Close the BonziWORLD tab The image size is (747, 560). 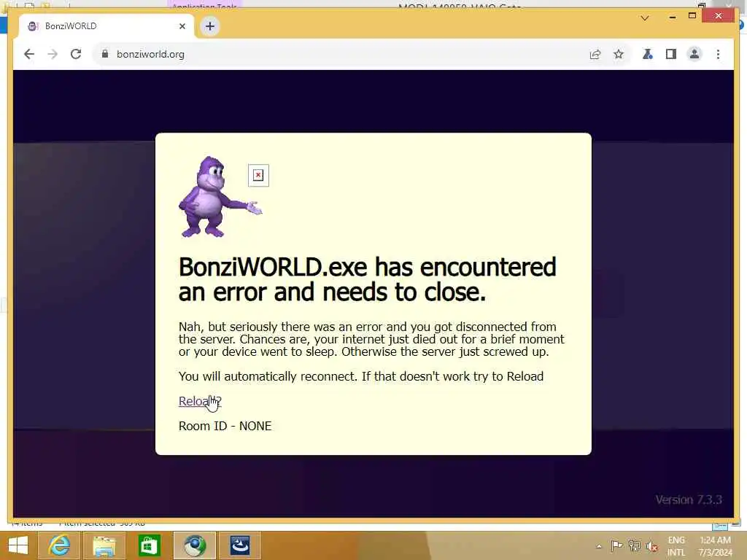pyautogui.click(x=182, y=26)
